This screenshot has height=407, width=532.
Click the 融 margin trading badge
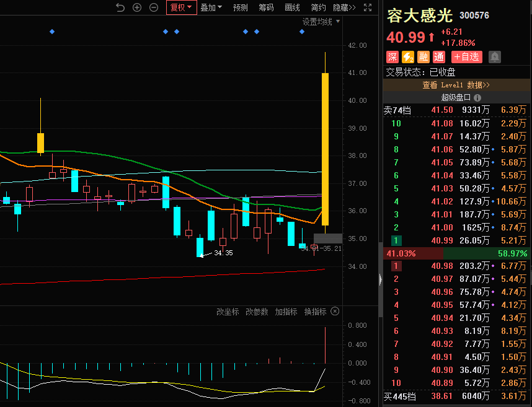point(423,57)
